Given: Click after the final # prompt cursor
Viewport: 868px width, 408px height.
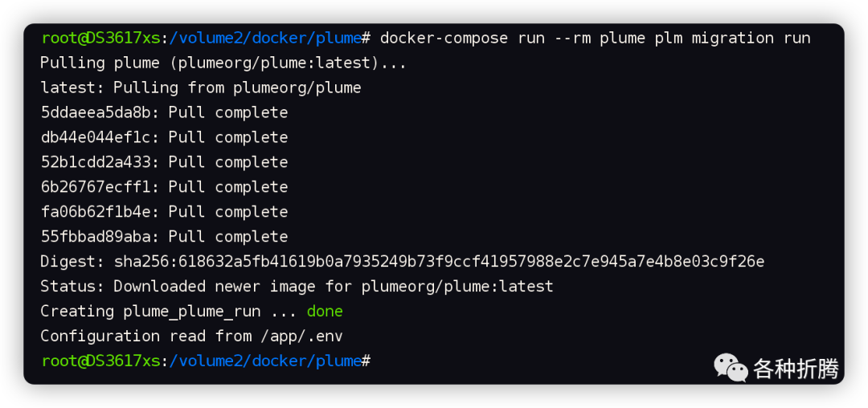Looking at the screenshot, I should point(378,361).
